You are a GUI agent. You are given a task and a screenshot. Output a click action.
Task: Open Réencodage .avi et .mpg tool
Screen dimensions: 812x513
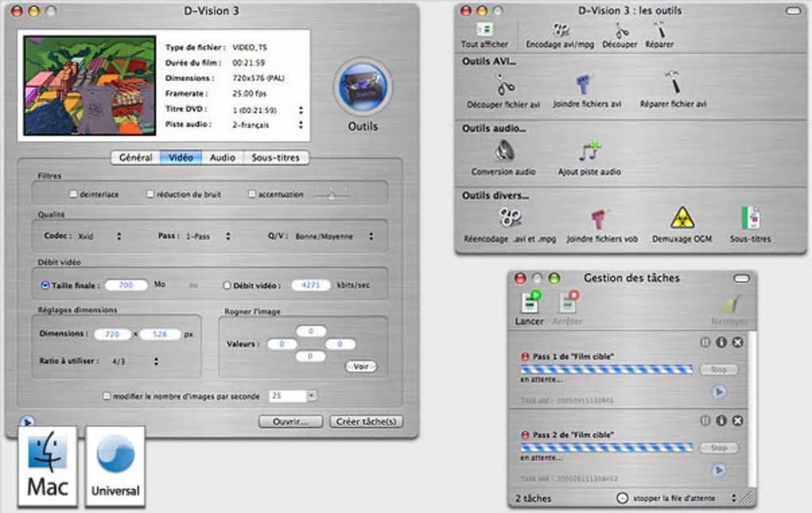510,226
